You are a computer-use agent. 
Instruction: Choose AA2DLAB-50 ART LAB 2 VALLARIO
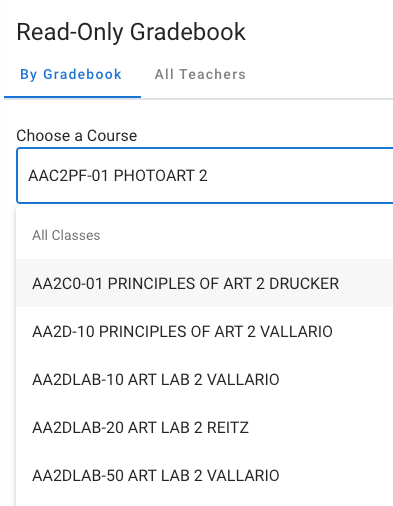click(205, 475)
